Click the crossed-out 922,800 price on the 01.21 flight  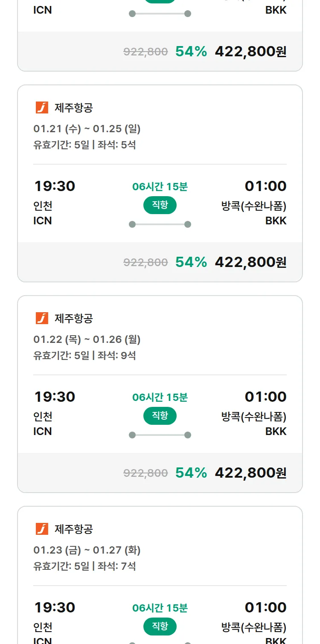[x=145, y=262]
